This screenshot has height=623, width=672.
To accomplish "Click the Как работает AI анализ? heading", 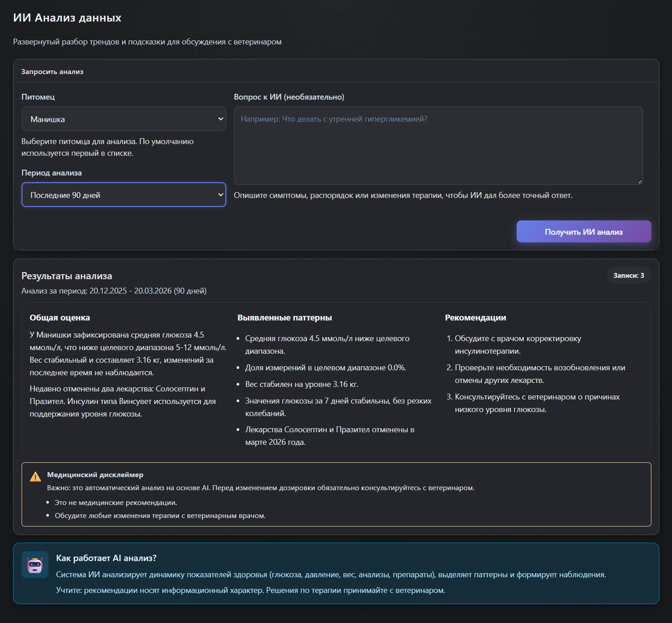I will [x=106, y=558].
